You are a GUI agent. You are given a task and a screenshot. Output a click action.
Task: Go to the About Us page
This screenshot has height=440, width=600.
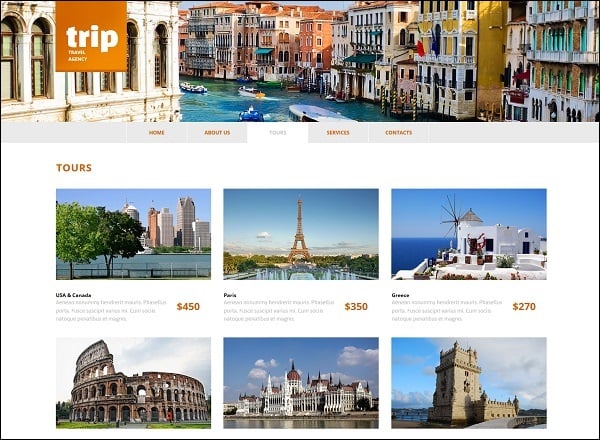coord(217,133)
